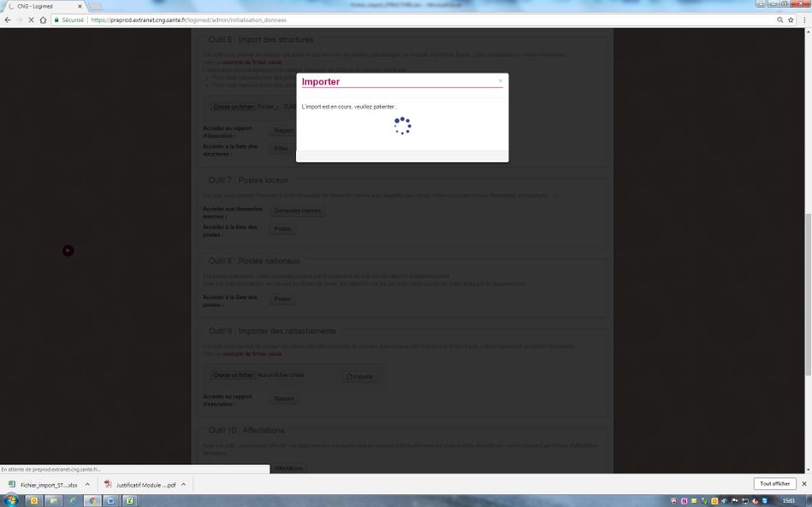Expand options arrow for Fichier_import xlsx download
812x507 pixels.
pyautogui.click(x=87, y=485)
